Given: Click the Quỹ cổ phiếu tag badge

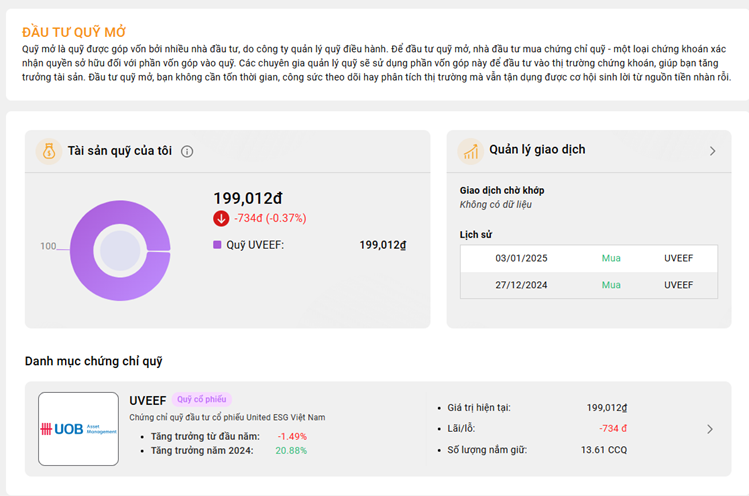Looking at the screenshot, I should tap(202, 399).
